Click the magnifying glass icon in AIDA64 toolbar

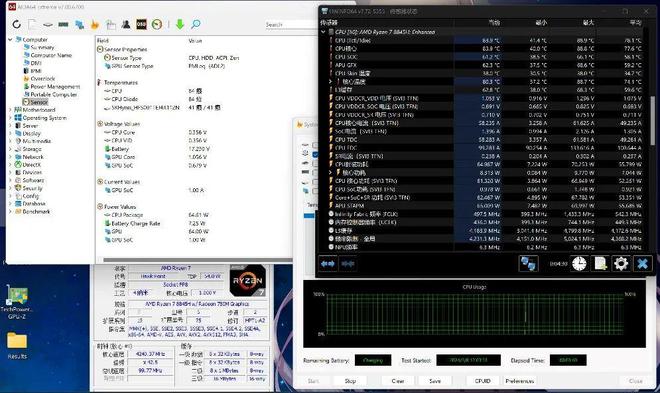pos(196,24)
